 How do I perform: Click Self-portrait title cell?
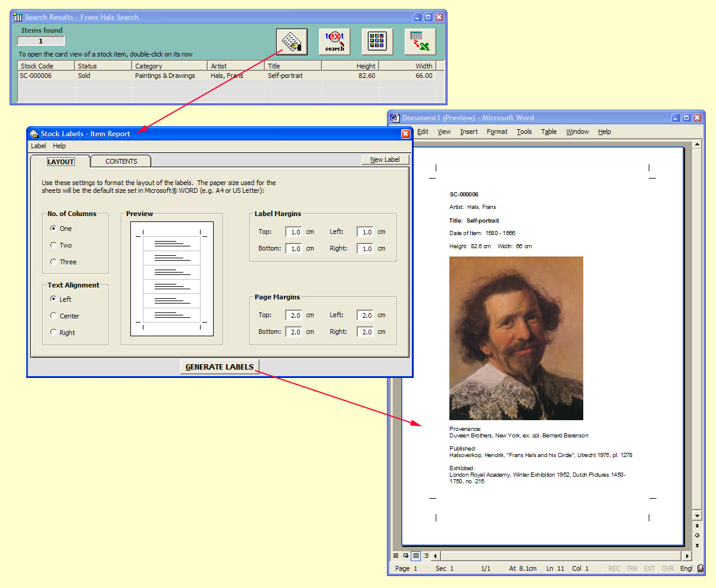click(285, 76)
